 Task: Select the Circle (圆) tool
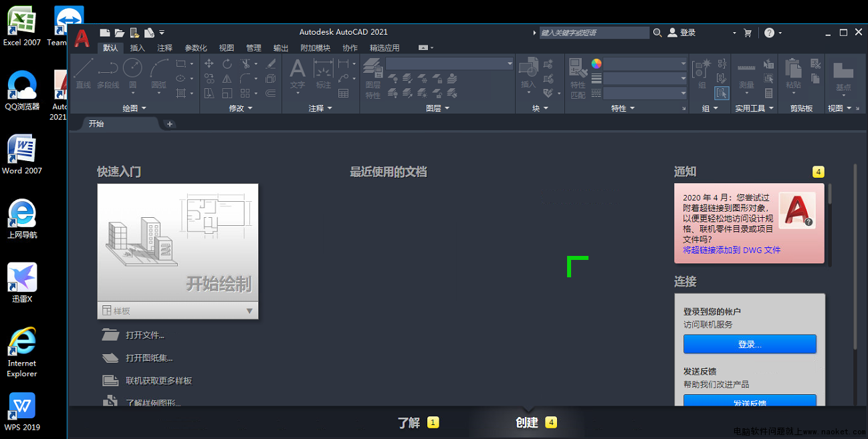[x=132, y=74]
